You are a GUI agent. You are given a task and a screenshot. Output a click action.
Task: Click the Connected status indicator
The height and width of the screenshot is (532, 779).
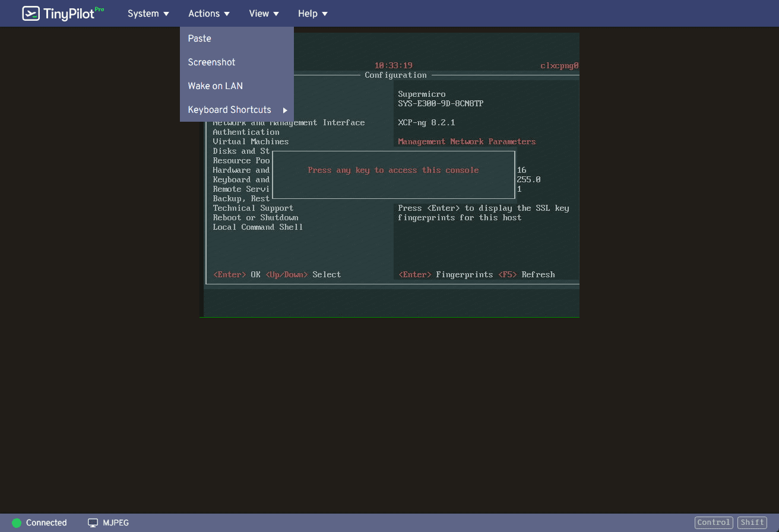(40, 522)
